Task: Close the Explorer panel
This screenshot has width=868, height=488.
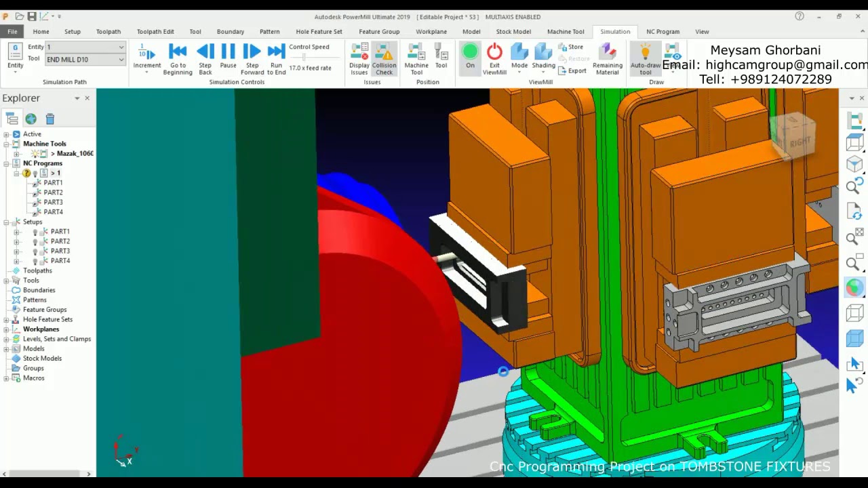Action: [87, 98]
